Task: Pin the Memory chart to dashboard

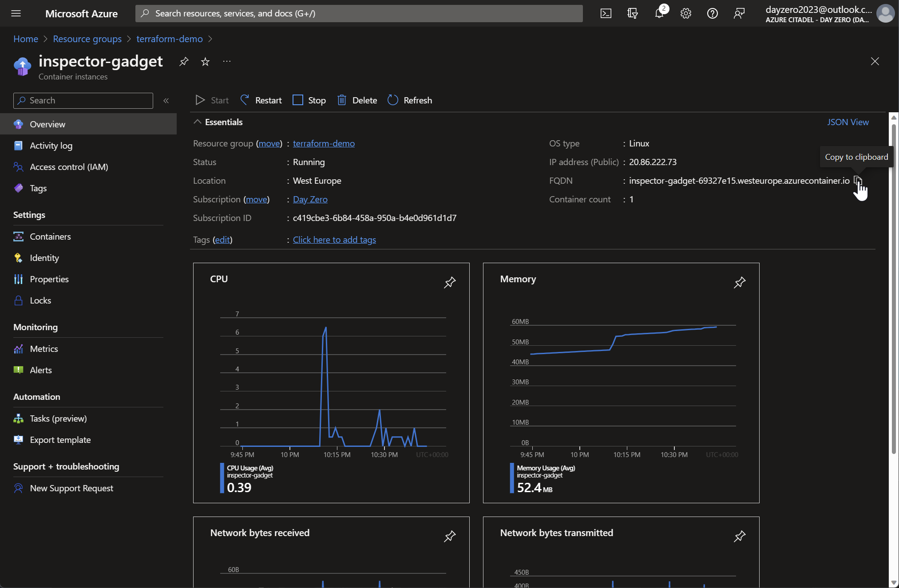Action: pyautogui.click(x=740, y=282)
